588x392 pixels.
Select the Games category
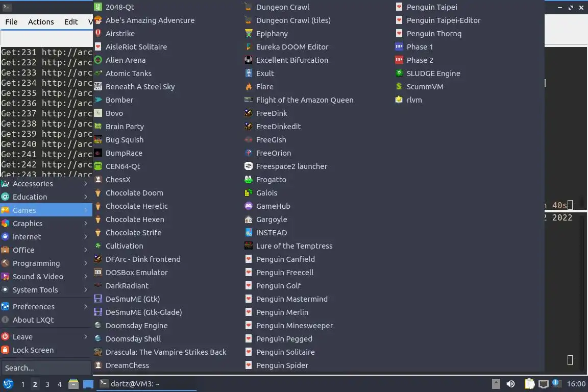point(46,210)
